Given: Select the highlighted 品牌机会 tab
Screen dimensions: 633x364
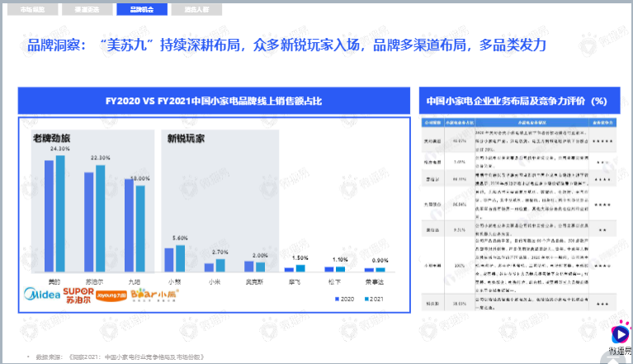Looking at the screenshot, I should [142, 9].
